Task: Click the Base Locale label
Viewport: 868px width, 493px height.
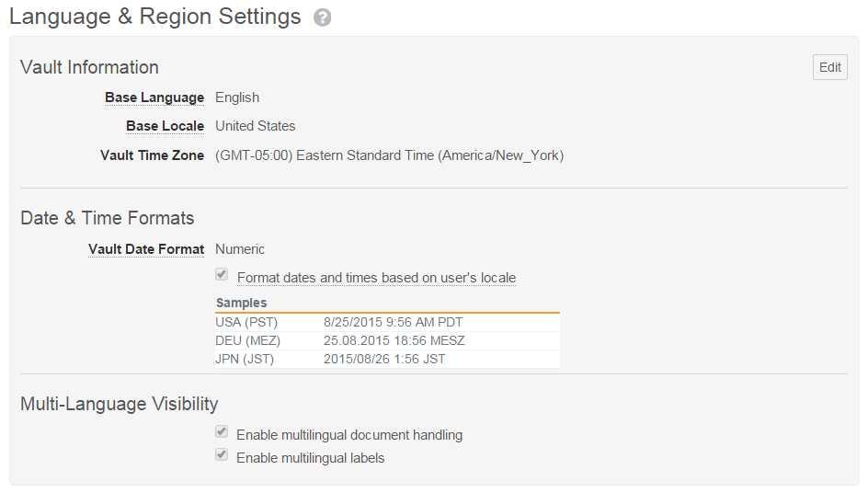Action: coord(166,126)
